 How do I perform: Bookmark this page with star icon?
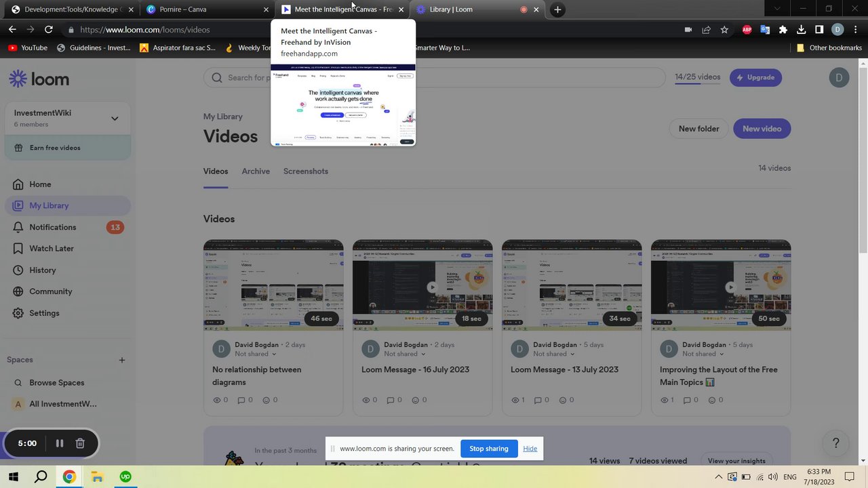tap(724, 30)
